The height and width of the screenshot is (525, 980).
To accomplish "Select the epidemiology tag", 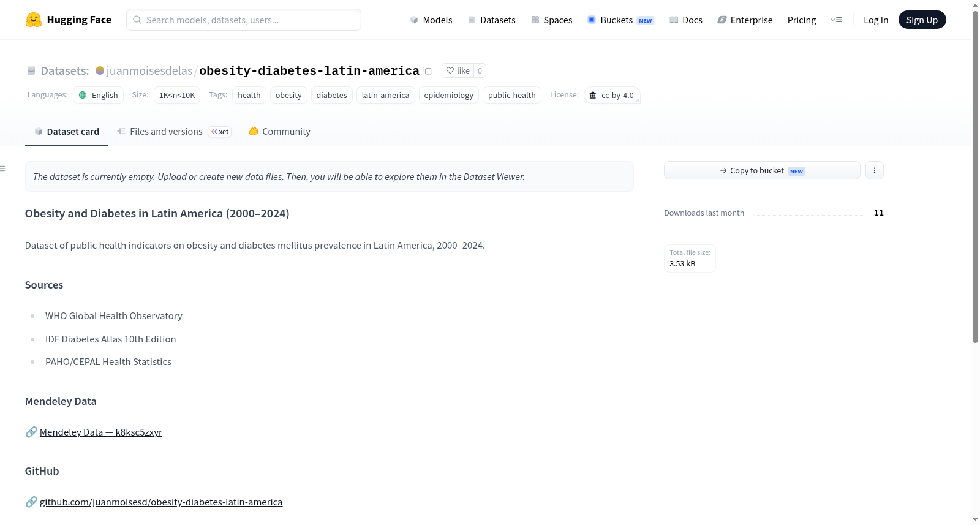I will [449, 95].
